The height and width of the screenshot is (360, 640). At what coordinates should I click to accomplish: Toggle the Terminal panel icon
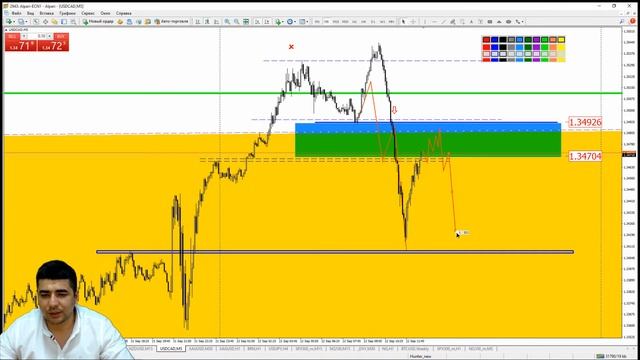(64, 21)
